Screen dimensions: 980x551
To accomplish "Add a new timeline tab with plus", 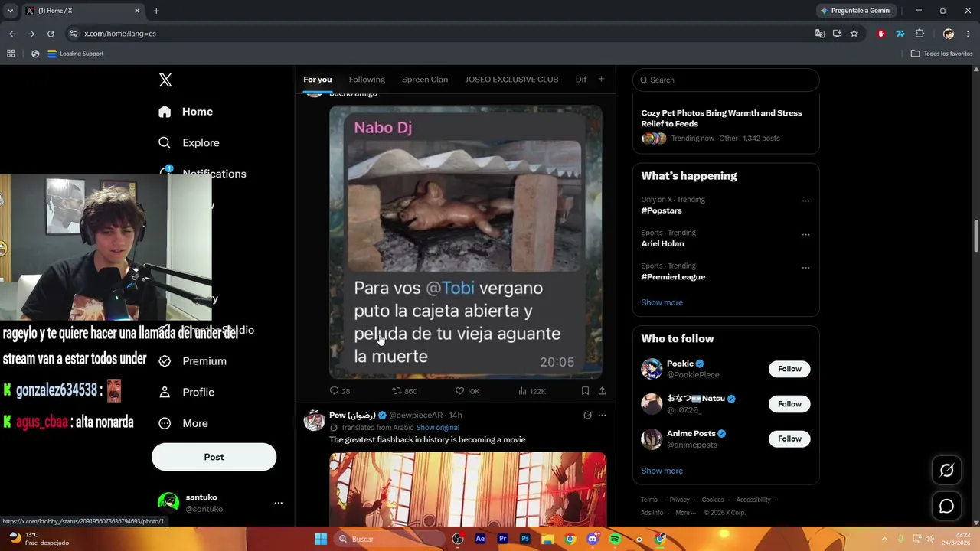I will click(x=601, y=79).
